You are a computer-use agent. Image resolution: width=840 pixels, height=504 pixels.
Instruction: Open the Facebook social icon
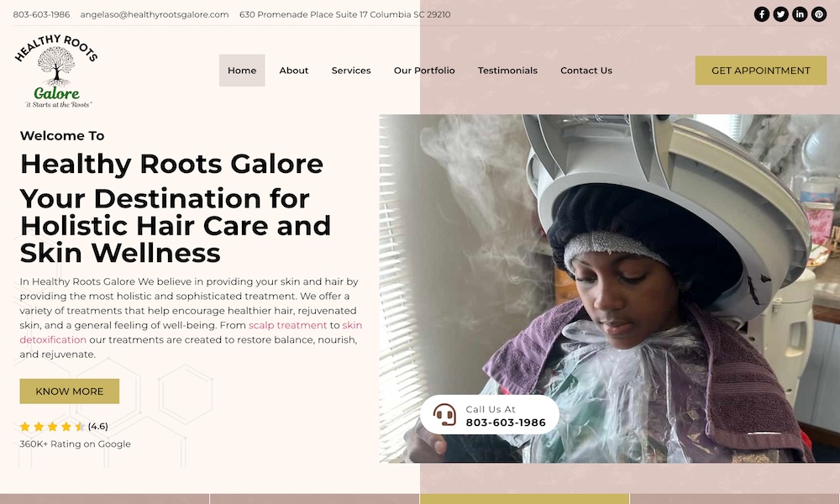pyautogui.click(x=761, y=14)
